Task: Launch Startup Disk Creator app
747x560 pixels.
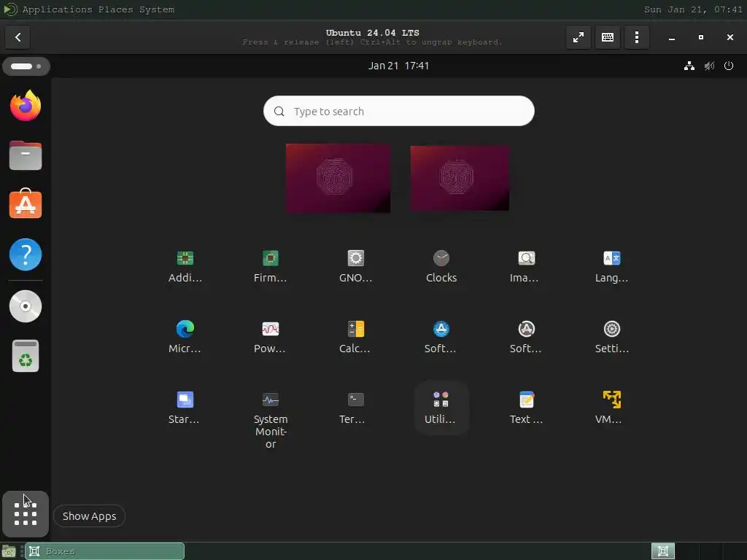Action: point(185,408)
